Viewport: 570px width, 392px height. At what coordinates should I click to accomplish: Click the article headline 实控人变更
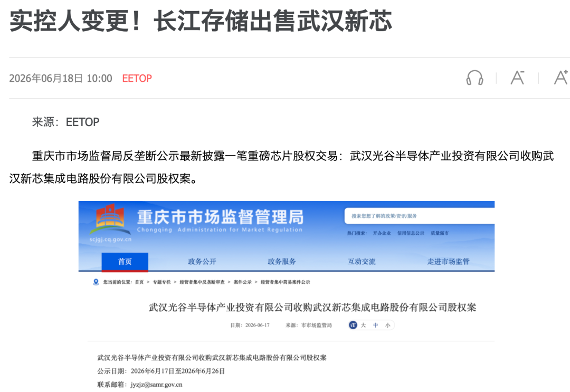[x=201, y=21]
